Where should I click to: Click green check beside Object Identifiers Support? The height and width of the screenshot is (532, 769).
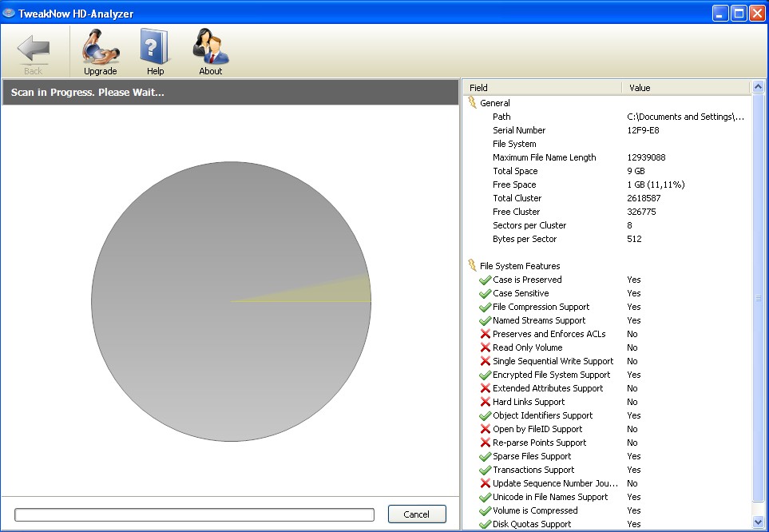coord(485,415)
